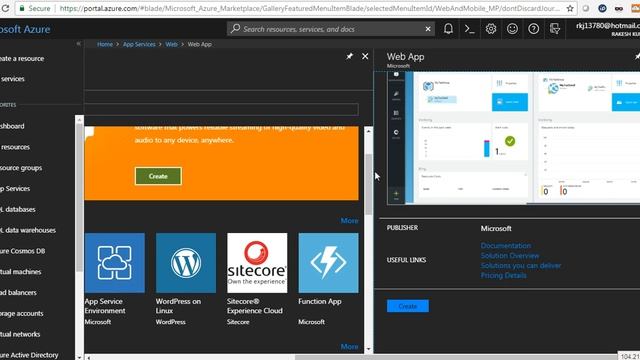Open the App Service Environment tile icon
The height and width of the screenshot is (360, 640).
point(115,263)
